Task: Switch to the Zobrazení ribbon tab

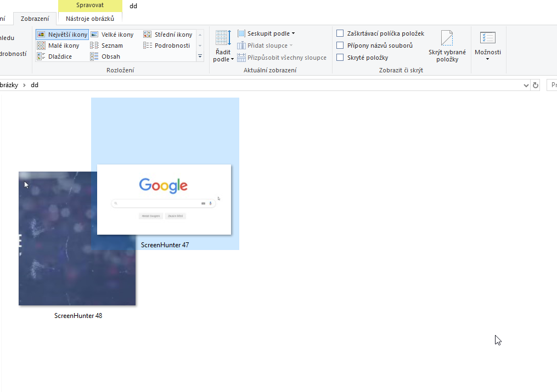Action: [35, 19]
